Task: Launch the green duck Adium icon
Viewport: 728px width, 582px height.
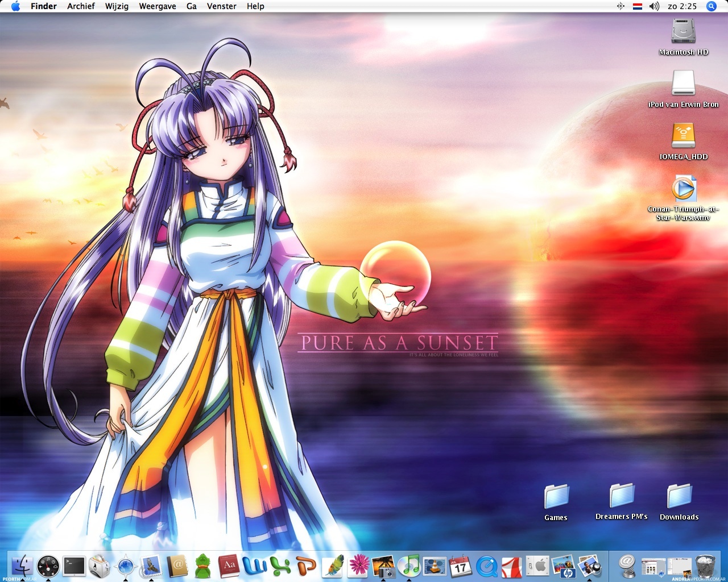Action: tap(203, 566)
